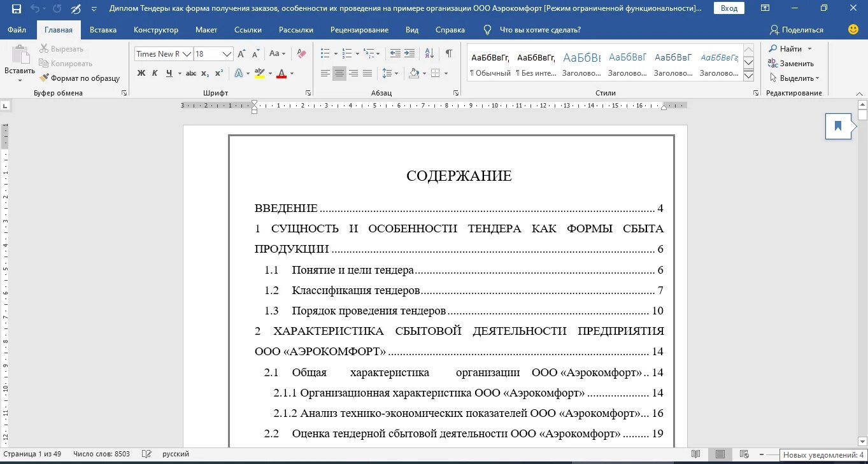Image resolution: width=868 pixels, height=464 pixels.
Task: Open the Clipboard pane launcher
Action: 124,93
